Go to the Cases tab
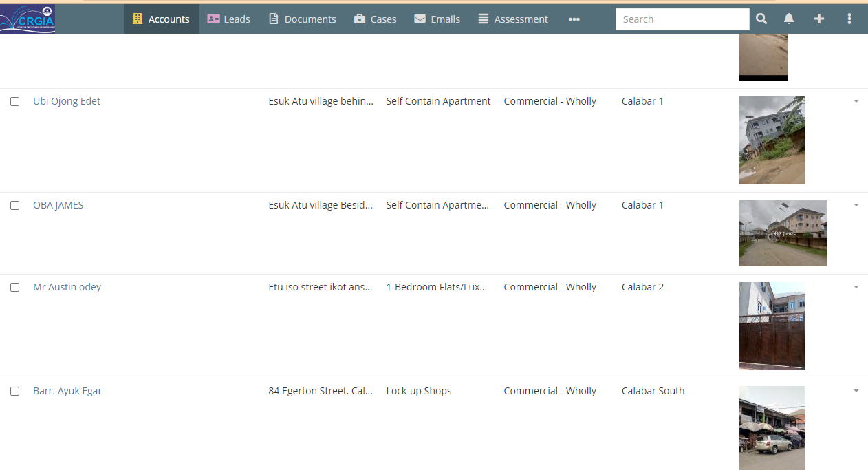868x470 pixels. (375, 19)
